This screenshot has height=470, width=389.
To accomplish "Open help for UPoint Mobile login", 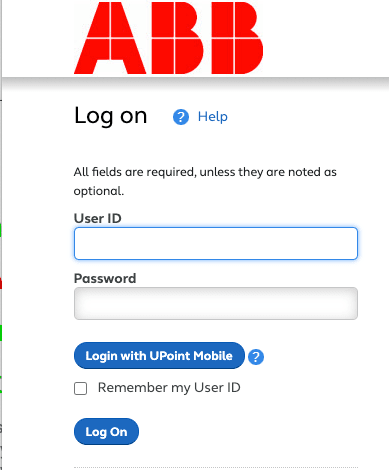I will pyautogui.click(x=256, y=357).
